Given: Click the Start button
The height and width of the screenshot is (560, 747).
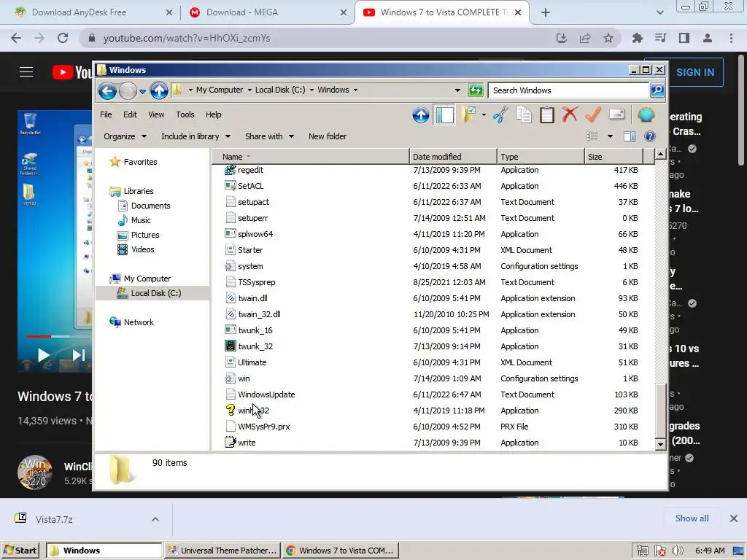Looking at the screenshot, I should point(20,551).
